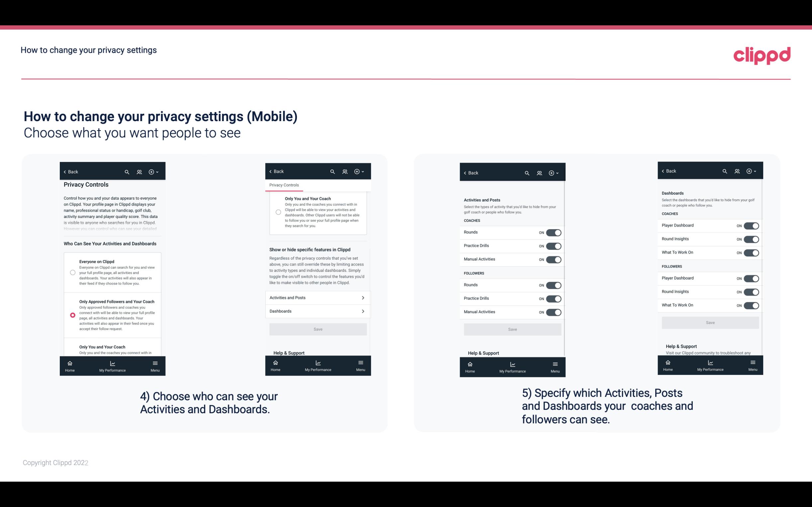Click Save button on Dashboards screen

(710, 323)
